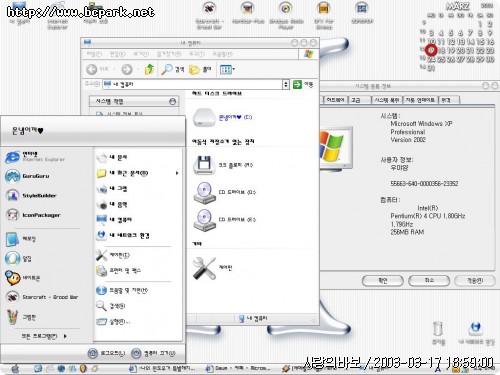Switch to System Restore (시스템 복원) tab
This screenshot has width=500, height=375.
click(387, 100)
